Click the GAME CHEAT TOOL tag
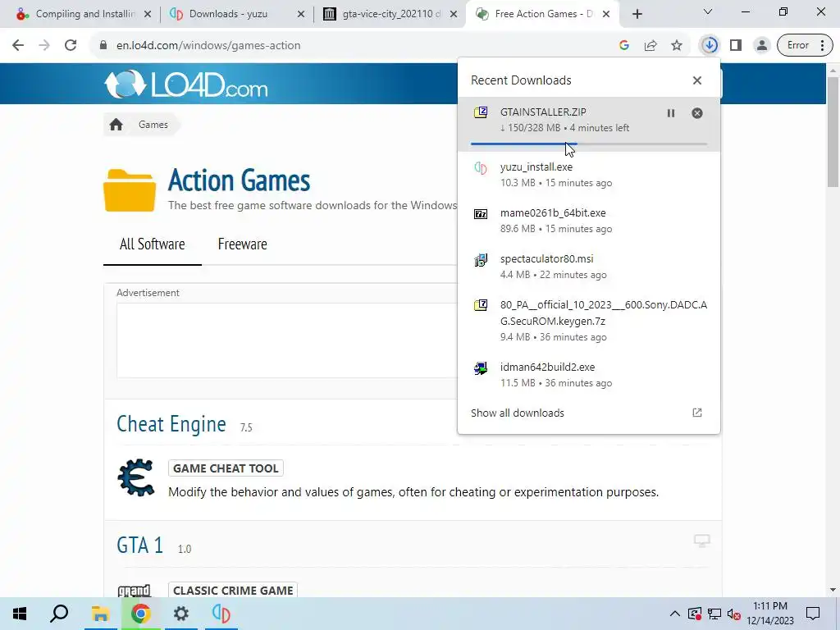The height and width of the screenshot is (630, 840). (226, 468)
